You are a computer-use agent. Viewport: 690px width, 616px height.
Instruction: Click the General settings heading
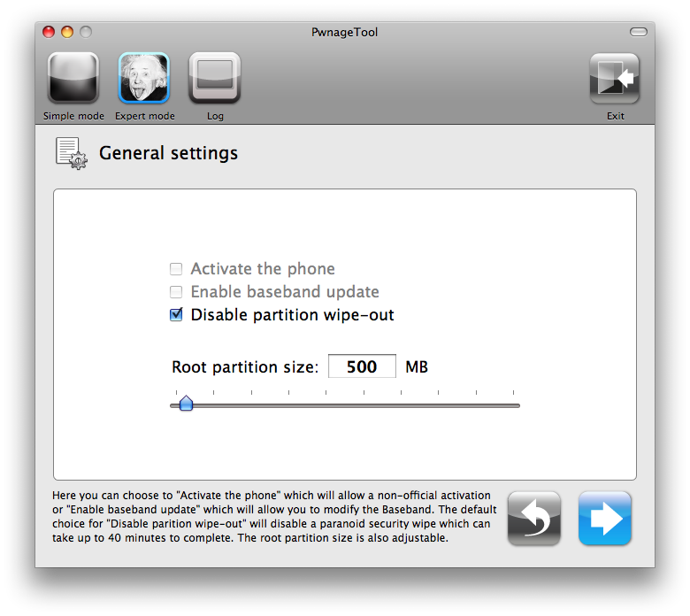tap(168, 153)
